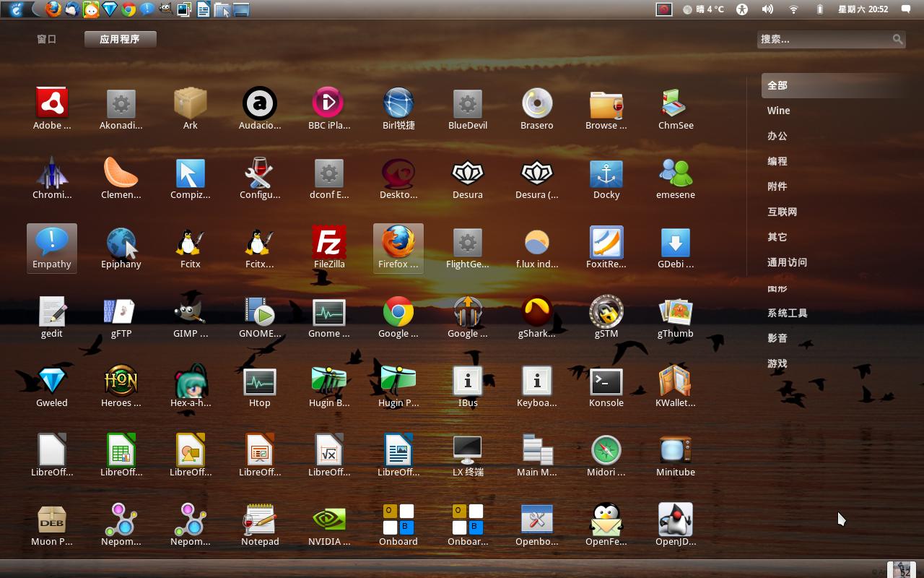Image resolution: width=924 pixels, height=578 pixels.
Task: Launch the Chromium B.S.U. spaceship game
Action: (52, 173)
